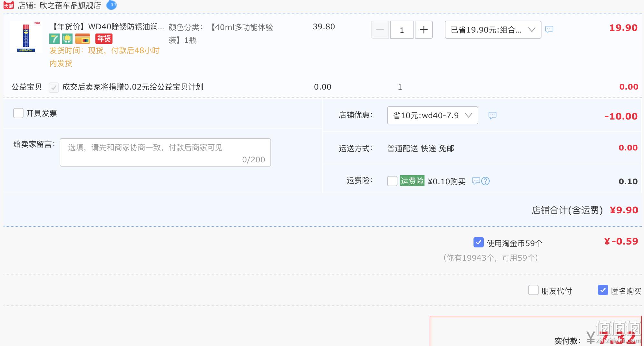
Task: Click the quantity input field showing 1
Action: coord(402,30)
